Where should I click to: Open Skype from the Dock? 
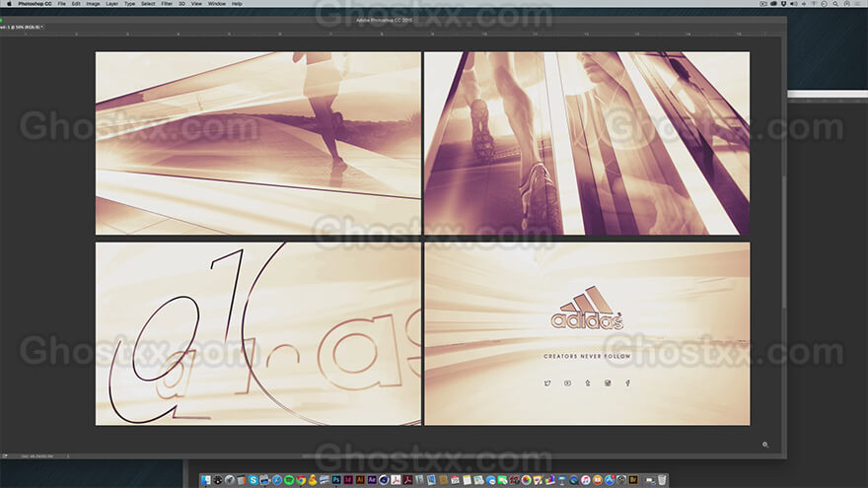[x=253, y=480]
